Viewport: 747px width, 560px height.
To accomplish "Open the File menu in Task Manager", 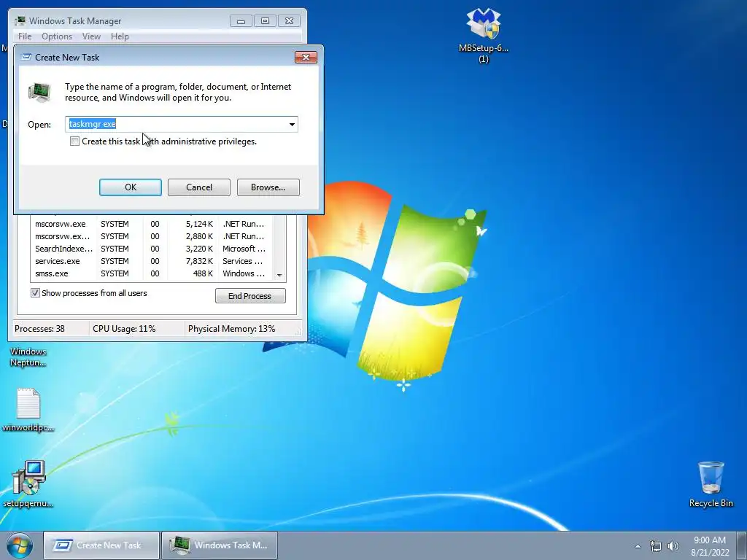I will 25,36.
